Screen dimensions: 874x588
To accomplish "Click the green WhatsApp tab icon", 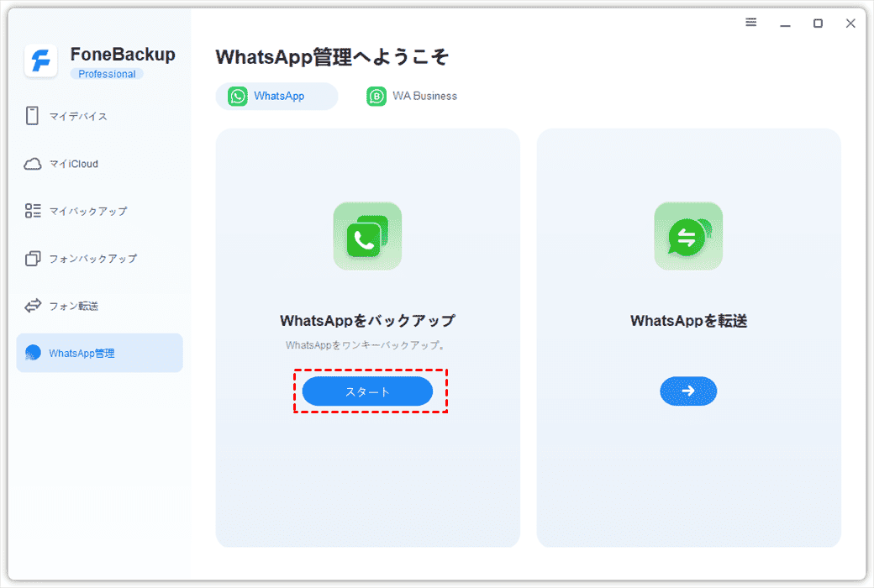I will [x=238, y=96].
